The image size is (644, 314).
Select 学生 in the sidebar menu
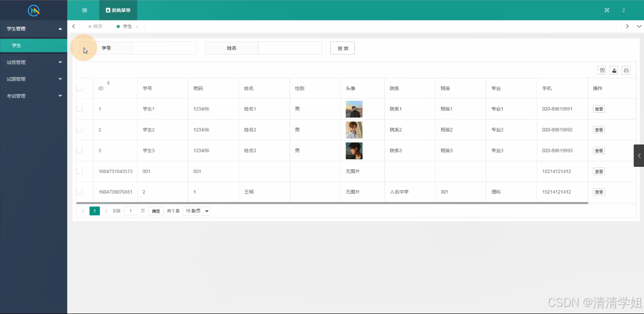pyautogui.click(x=16, y=45)
